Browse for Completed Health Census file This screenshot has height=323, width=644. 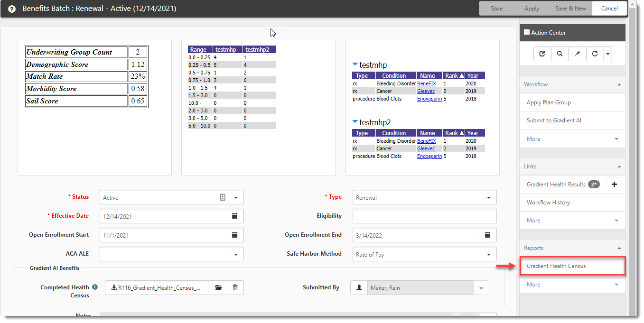coord(218,287)
